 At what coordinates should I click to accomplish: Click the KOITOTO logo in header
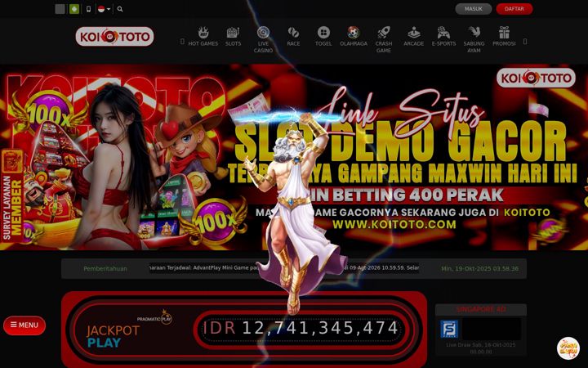coord(115,37)
